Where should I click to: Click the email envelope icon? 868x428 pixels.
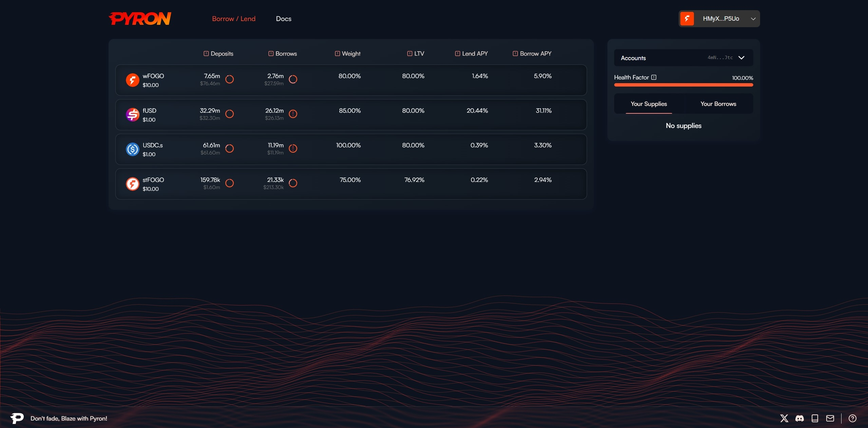click(830, 418)
